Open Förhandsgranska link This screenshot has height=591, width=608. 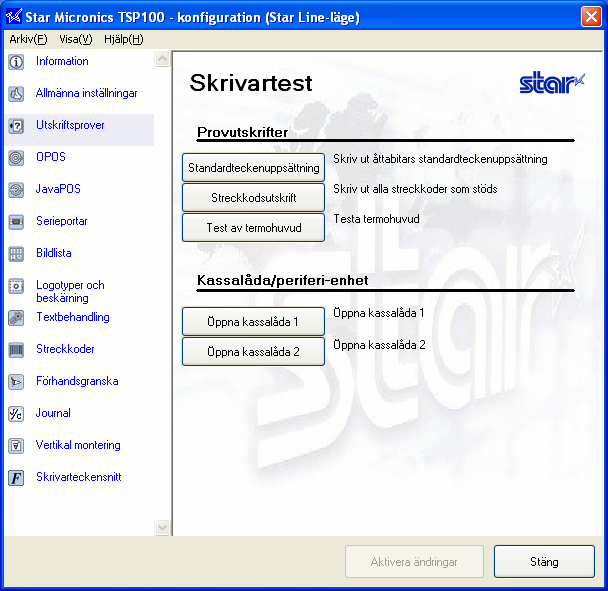point(77,381)
